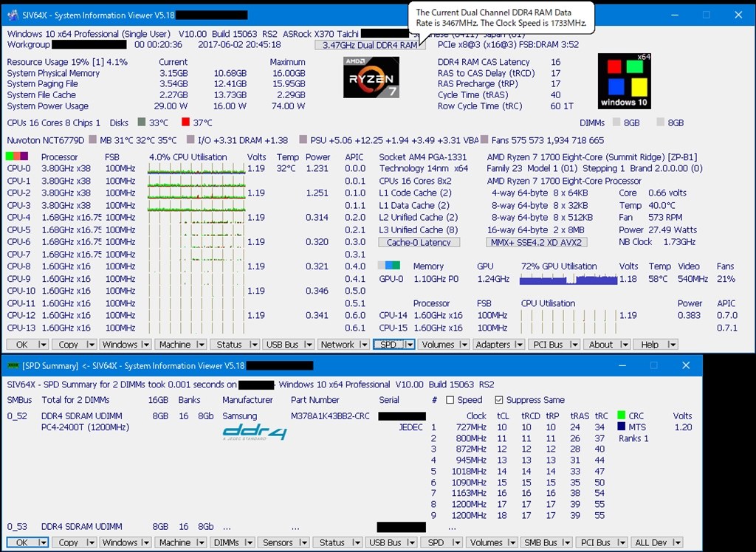756x552 pixels.
Task: Click the red square before disk 37°C
Action: 185,122
